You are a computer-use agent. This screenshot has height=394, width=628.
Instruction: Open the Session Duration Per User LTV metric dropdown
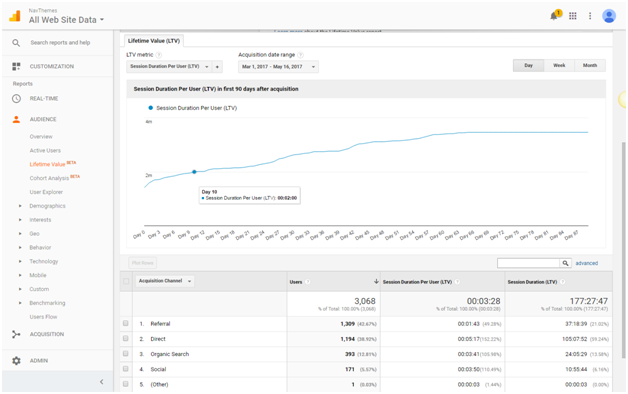[169, 66]
